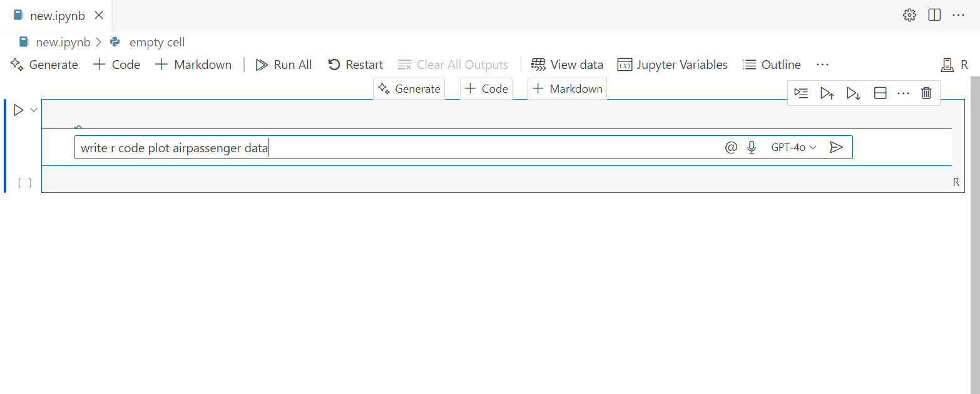The image size is (980, 394).
Task: Delete the cell with trash icon
Action: coord(927,93)
